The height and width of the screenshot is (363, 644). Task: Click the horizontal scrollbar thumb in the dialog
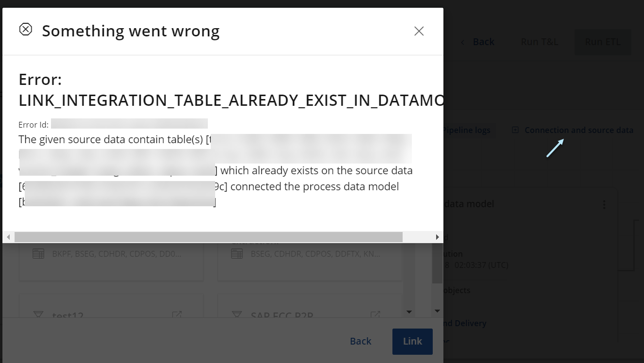[208, 237]
